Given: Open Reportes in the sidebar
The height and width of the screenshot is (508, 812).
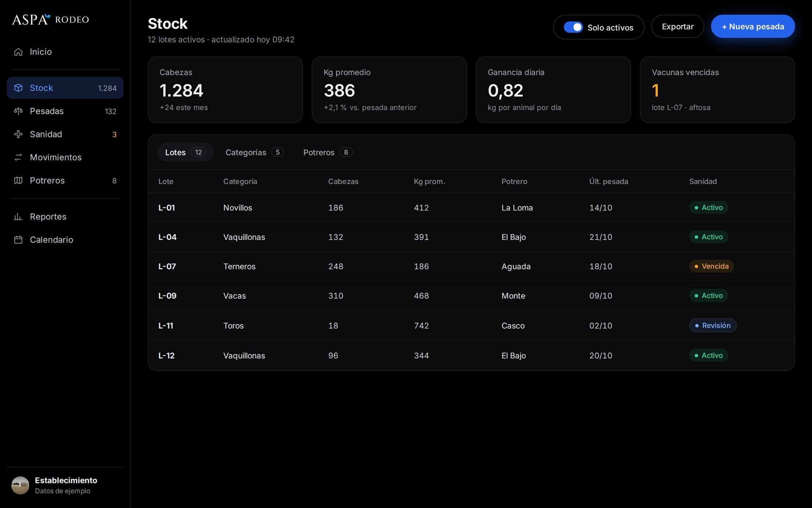Looking at the screenshot, I should pyautogui.click(x=65, y=217).
